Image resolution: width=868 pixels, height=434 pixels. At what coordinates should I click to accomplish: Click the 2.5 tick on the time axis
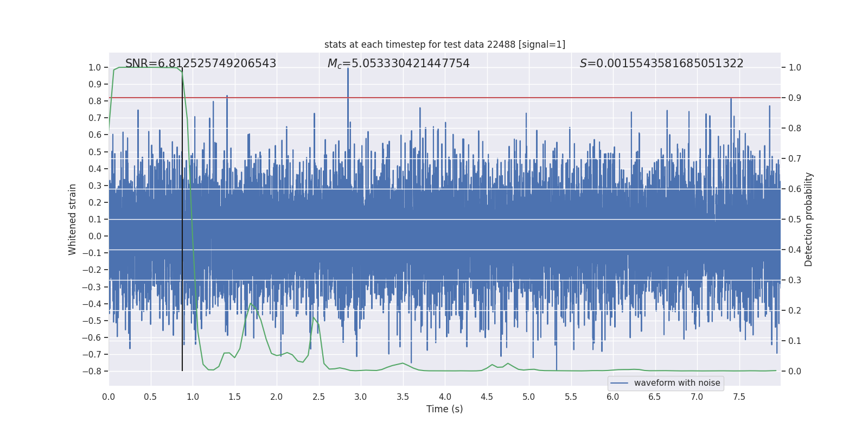pos(318,397)
